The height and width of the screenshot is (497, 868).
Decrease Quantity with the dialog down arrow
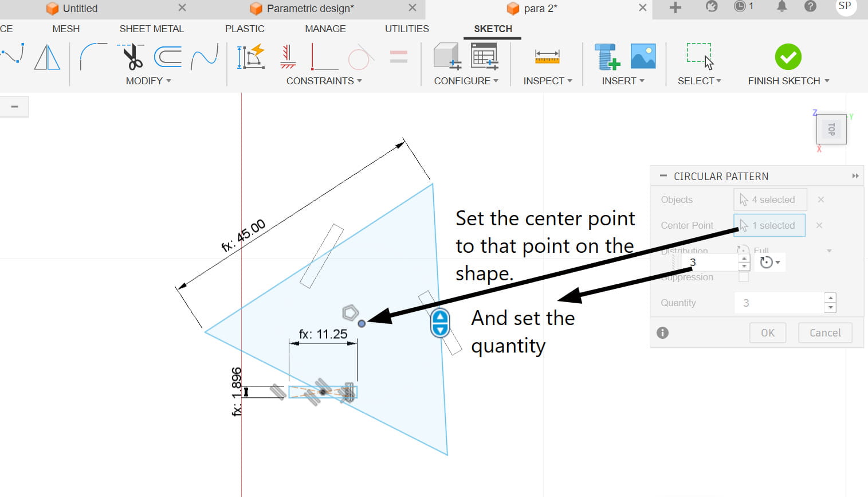tap(830, 308)
